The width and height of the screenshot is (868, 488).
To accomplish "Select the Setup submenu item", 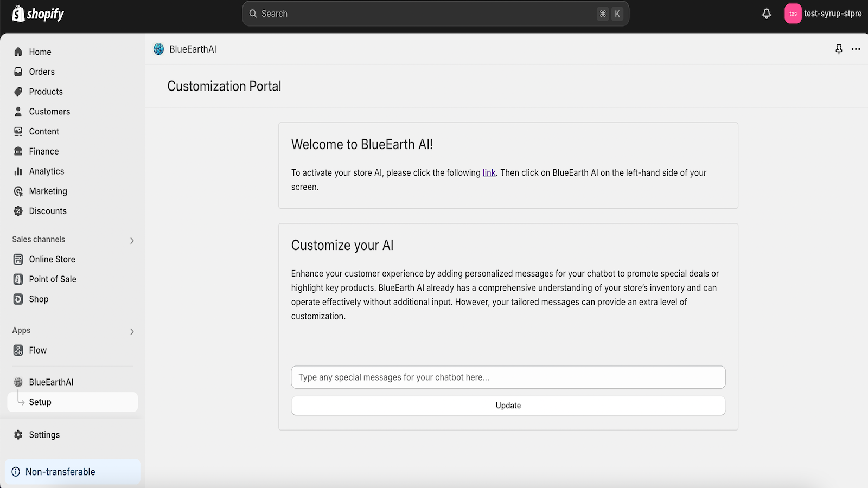I will click(x=73, y=402).
